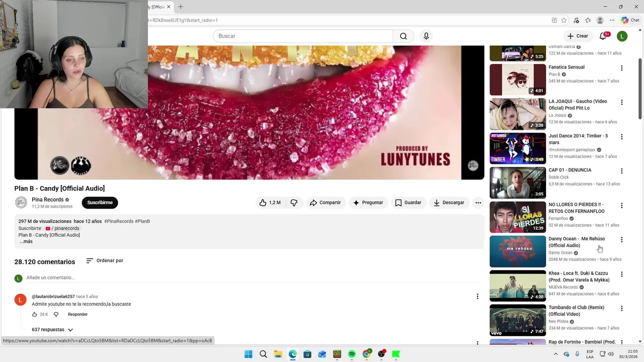
Task: Click the Pina Records channel avatar
Action: coord(21,203)
